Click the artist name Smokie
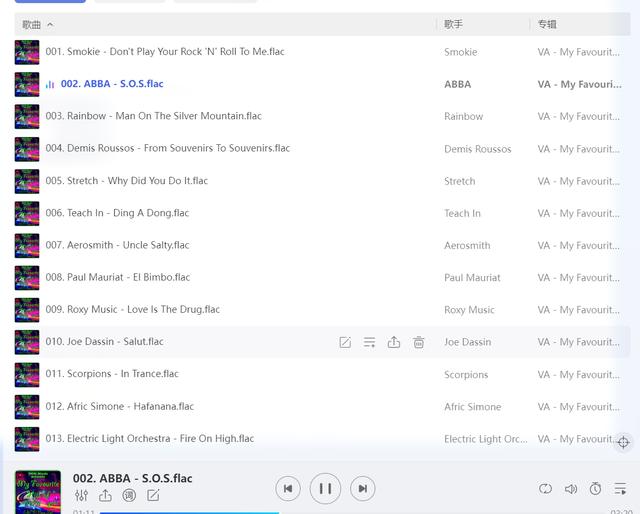This screenshot has height=514, width=640. pyautogui.click(x=460, y=52)
